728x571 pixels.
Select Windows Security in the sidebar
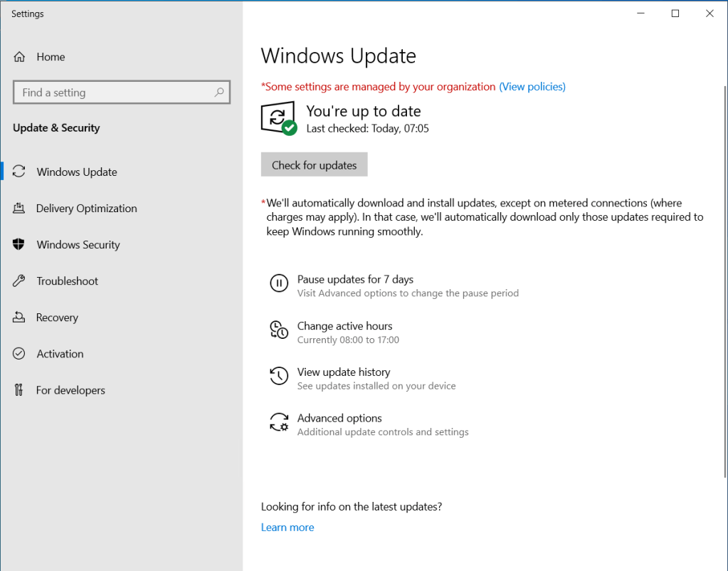(x=78, y=245)
